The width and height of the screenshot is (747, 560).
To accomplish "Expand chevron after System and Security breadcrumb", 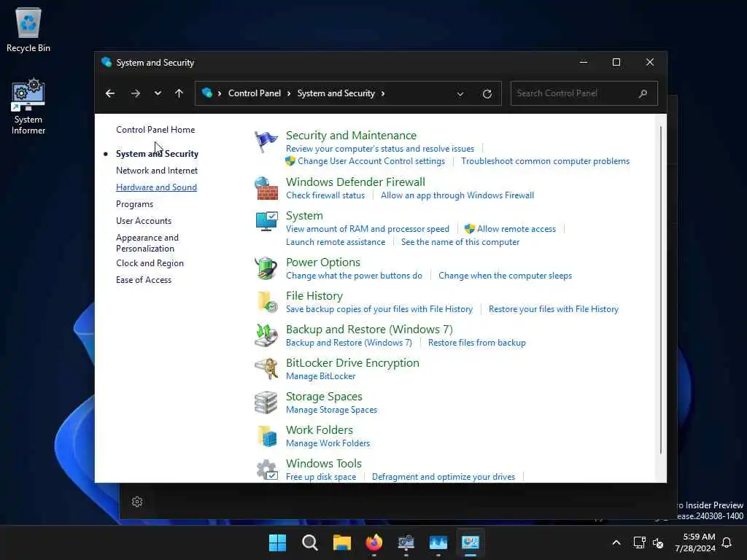I will (382, 93).
